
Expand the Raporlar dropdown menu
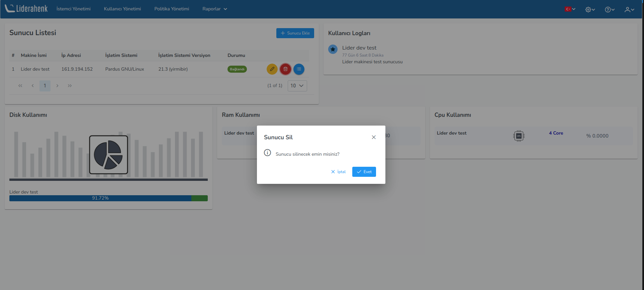click(215, 9)
